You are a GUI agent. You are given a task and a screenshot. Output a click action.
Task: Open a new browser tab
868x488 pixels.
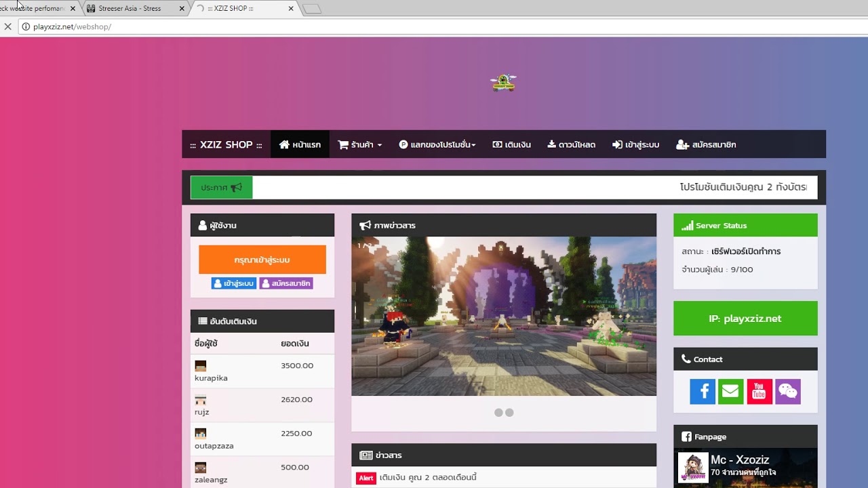click(x=312, y=9)
